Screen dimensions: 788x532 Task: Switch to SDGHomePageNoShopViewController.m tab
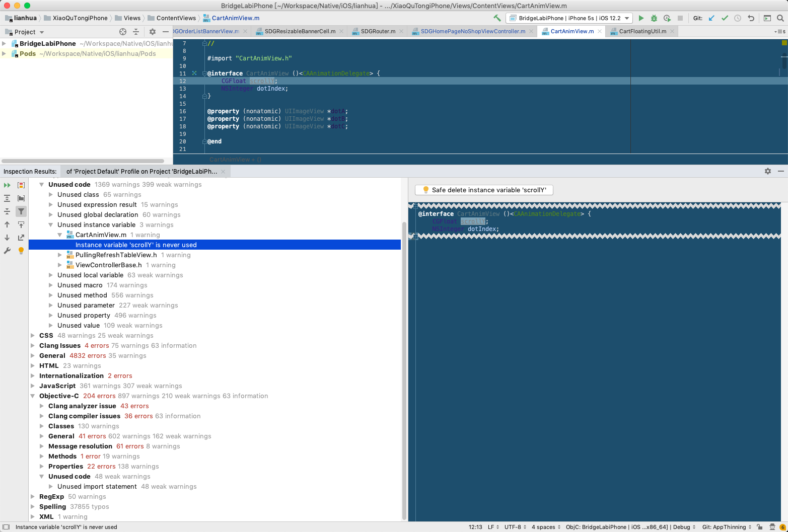click(x=473, y=31)
